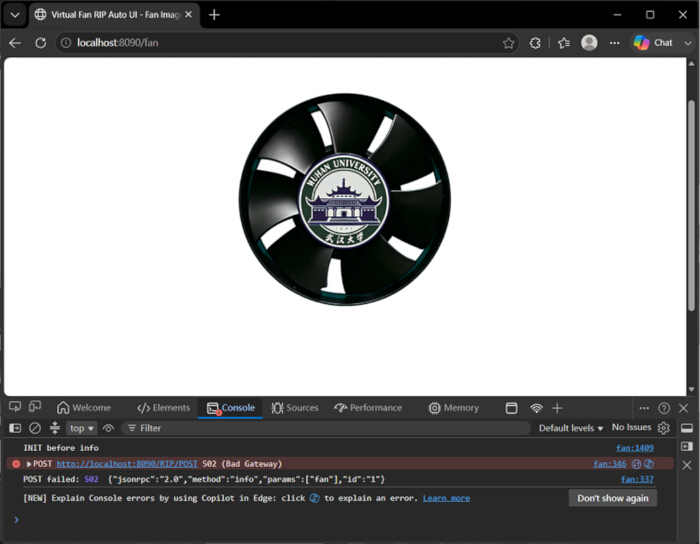Image resolution: width=700 pixels, height=544 pixels.
Task: Select the 'POST failed: 502' console message
Action: coord(204,479)
